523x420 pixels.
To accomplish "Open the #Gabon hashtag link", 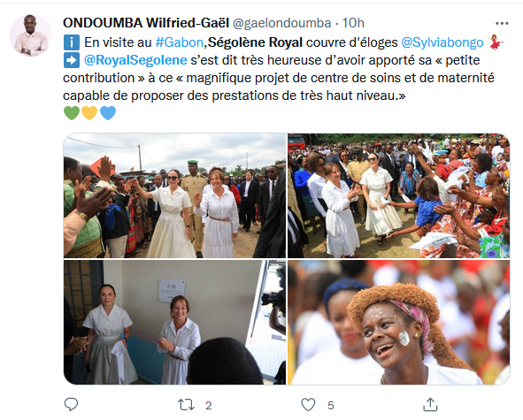I will [180, 42].
